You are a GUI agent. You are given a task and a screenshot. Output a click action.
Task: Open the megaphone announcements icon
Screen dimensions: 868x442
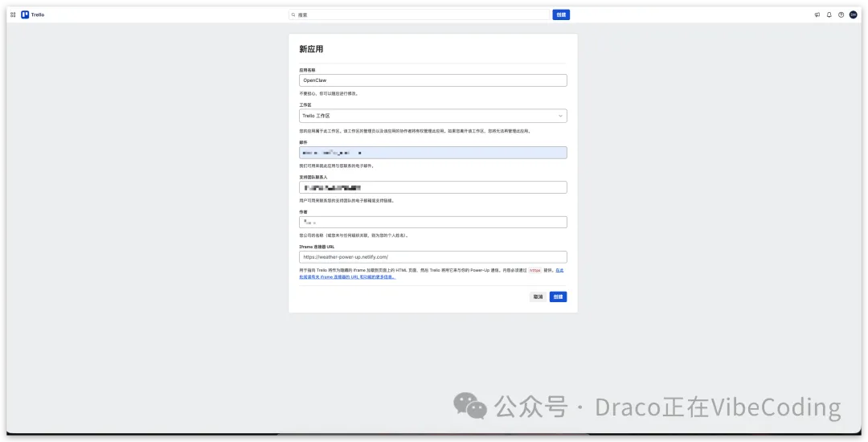point(817,14)
